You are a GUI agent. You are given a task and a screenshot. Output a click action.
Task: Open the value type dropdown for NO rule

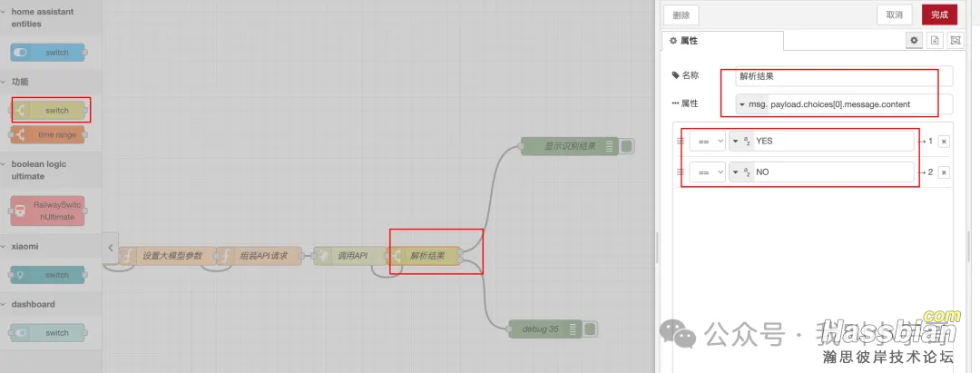(x=741, y=172)
